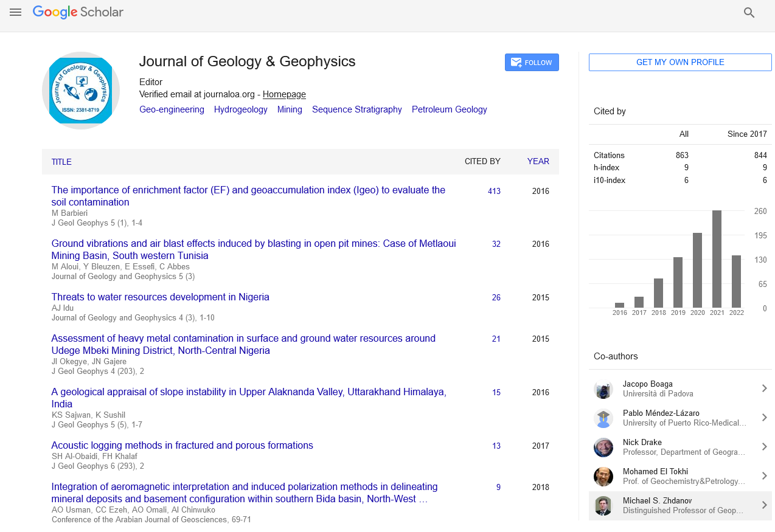Click Michael S. Zhdanov's profile photo
The image size is (775, 532).
point(603,506)
